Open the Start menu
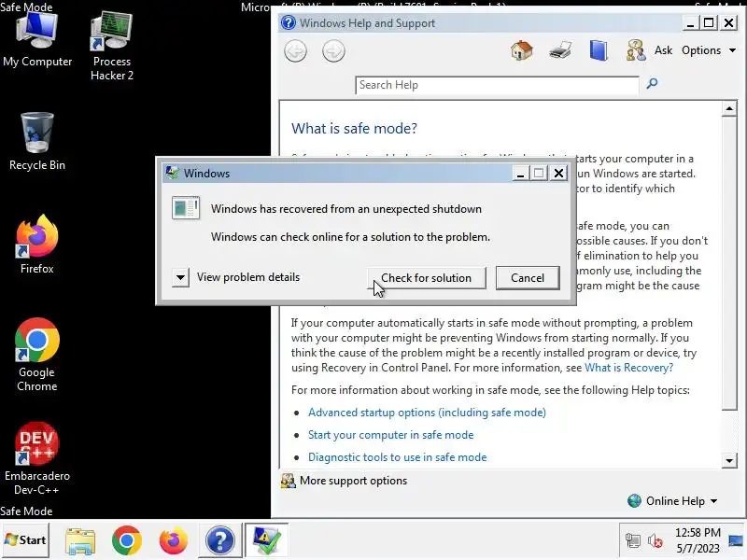Image resolution: width=747 pixels, height=560 pixels. pyautogui.click(x=25, y=540)
